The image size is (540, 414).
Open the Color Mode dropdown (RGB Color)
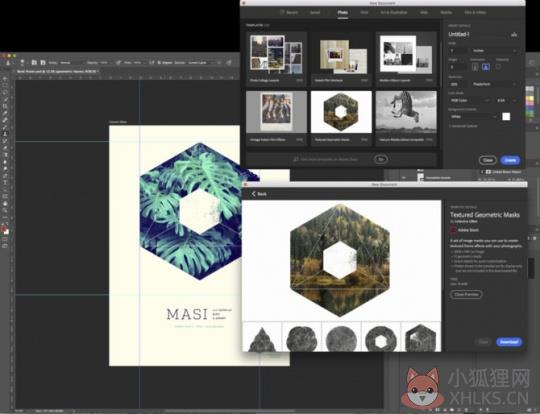(470, 100)
